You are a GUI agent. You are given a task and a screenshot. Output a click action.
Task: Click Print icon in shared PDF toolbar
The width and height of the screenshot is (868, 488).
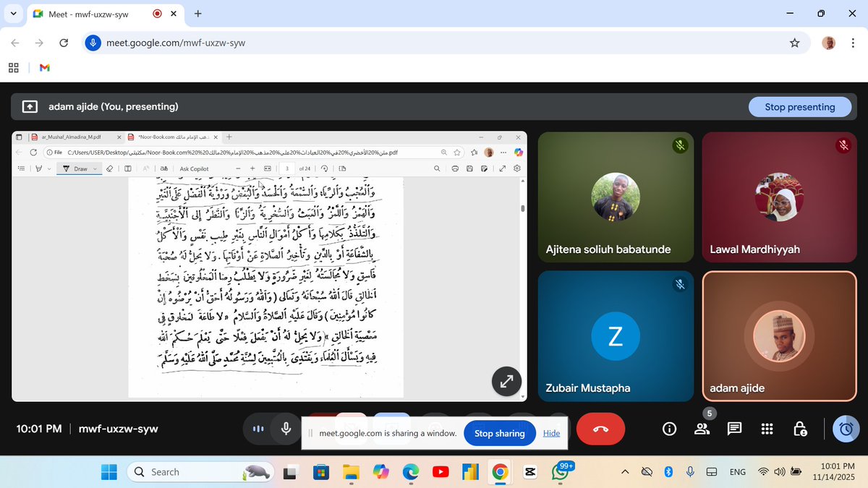tap(455, 168)
